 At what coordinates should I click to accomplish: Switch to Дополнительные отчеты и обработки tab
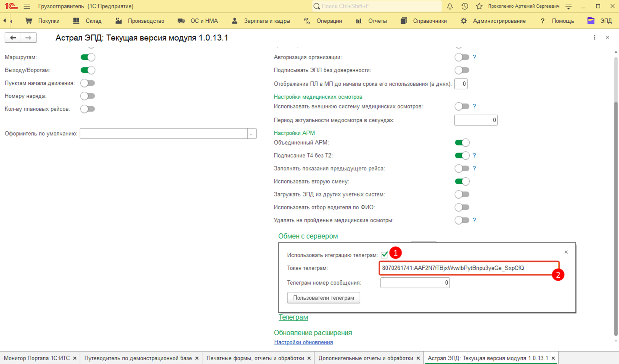tap(366, 358)
